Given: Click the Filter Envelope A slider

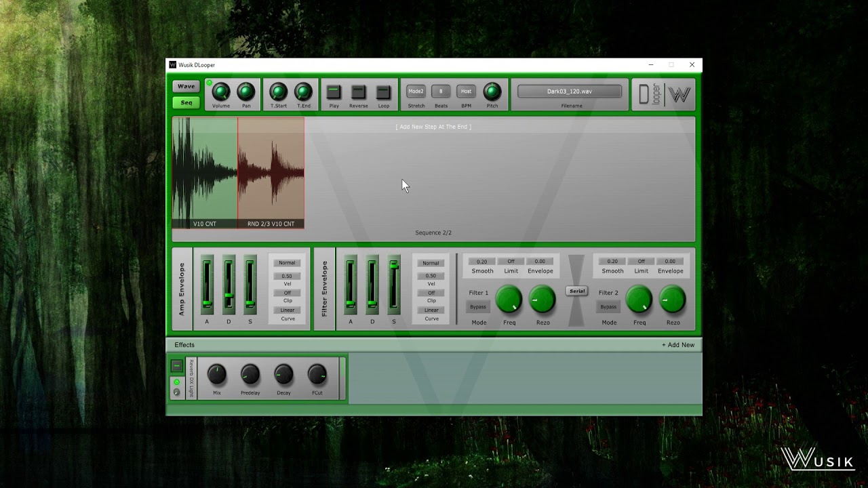Looking at the screenshot, I should 351,285.
